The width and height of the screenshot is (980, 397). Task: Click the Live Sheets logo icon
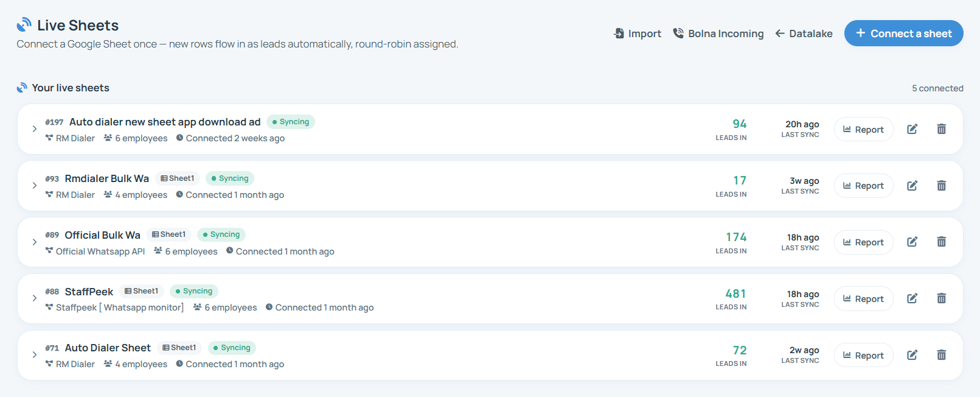coord(24,24)
